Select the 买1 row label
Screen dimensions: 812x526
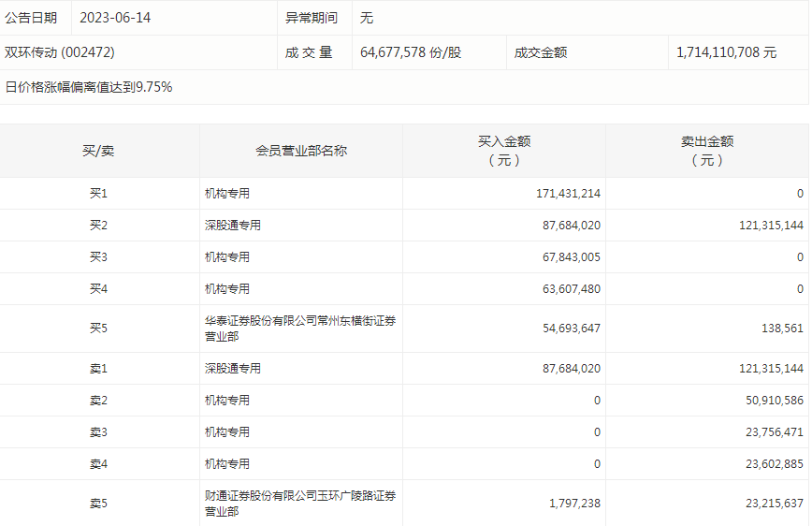click(x=98, y=194)
